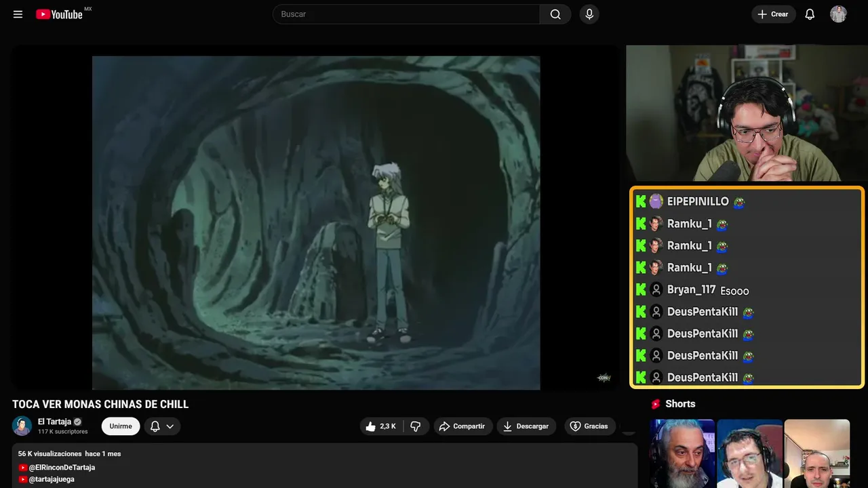Go to YouTube home via the logo
The width and height of the screenshot is (868, 488).
click(59, 14)
